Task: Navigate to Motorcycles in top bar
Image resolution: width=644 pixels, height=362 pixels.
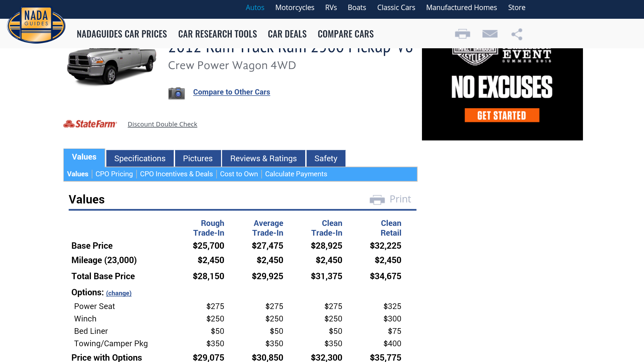Action: [294, 7]
